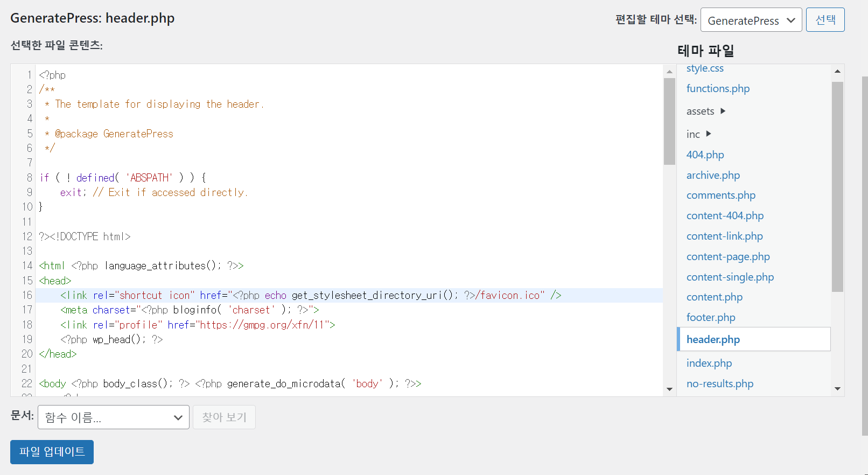Click theme files list scroll-up arrow
This screenshot has width=868, height=475.
(x=837, y=71)
